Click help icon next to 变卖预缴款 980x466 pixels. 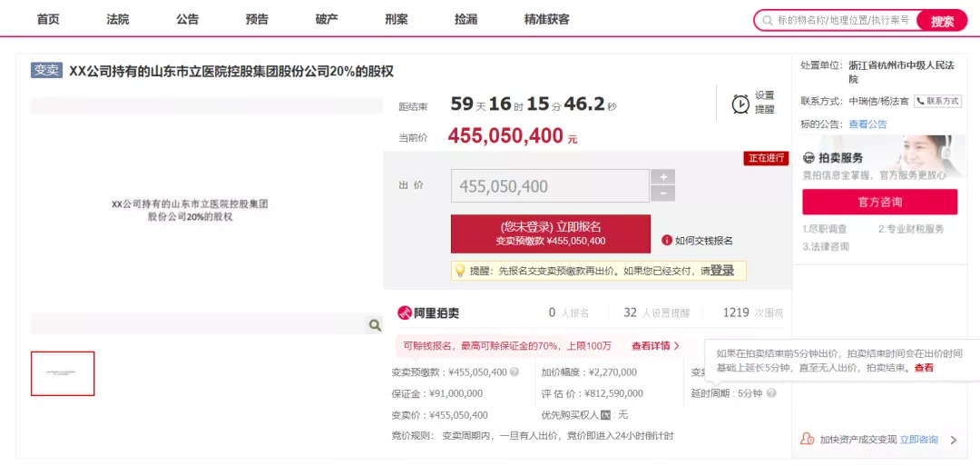pyautogui.click(x=514, y=372)
